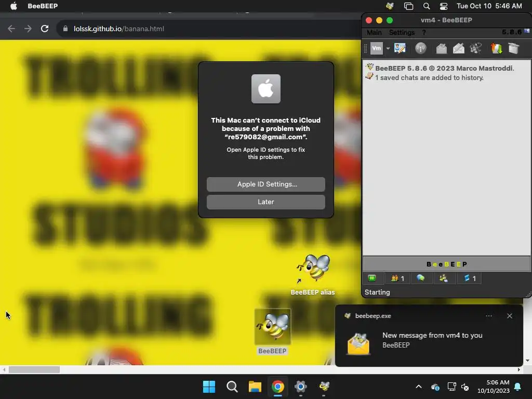The image size is (532, 399).
Task: Click the green screen tab at BeeBEEP bottom
Action: coord(372,278)
